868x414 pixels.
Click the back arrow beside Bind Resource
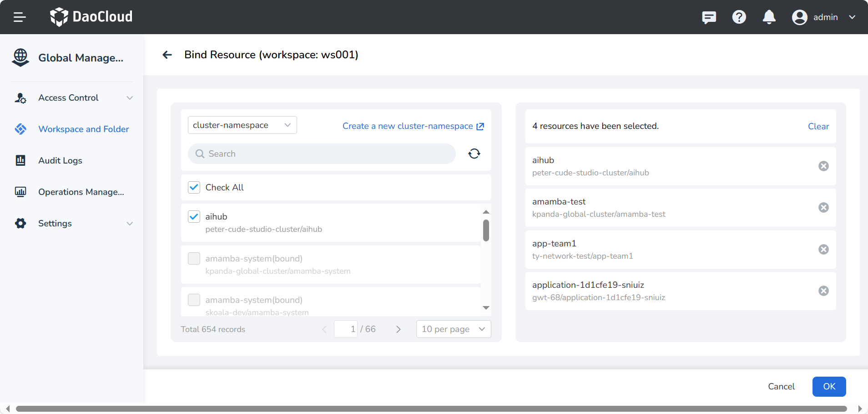click(x=167, y=55)
